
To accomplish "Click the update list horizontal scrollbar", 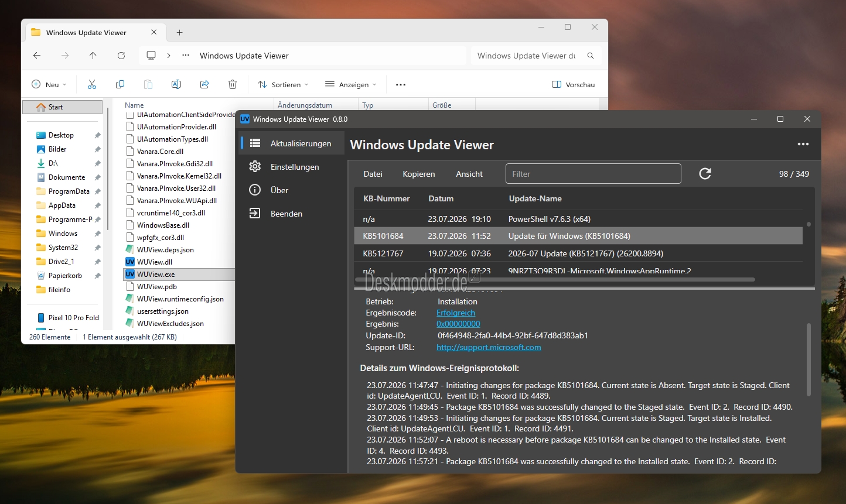I will point(556,279).
